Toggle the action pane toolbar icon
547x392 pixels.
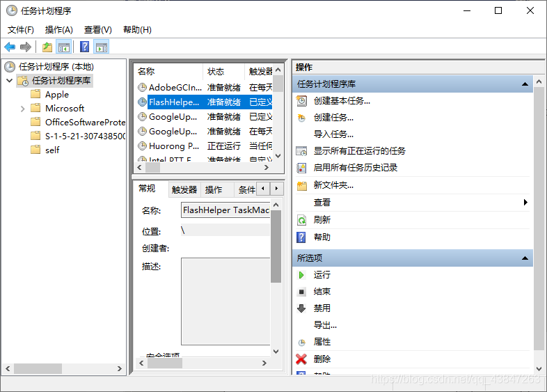pos(102,47)
